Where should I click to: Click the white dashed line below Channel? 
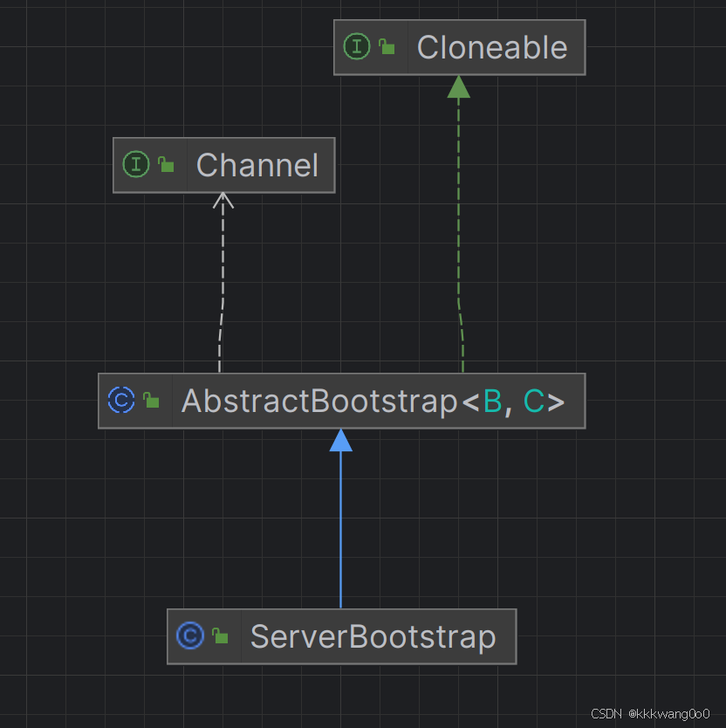223,288
